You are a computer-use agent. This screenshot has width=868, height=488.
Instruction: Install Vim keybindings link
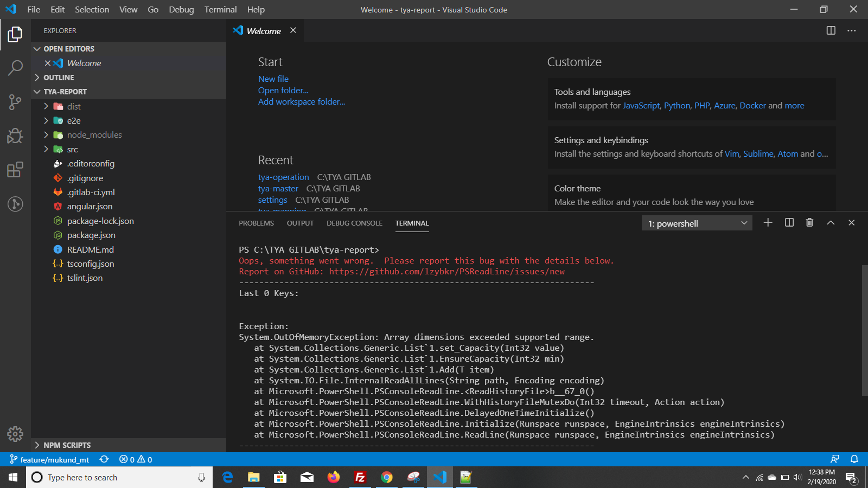click(x=732, y=153)
